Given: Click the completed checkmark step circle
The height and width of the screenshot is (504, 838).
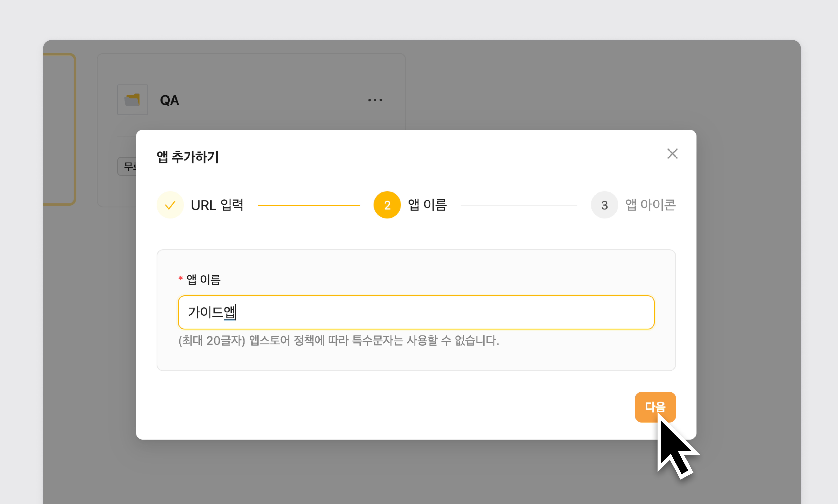Looking at the screenshot, I should 170,205.
